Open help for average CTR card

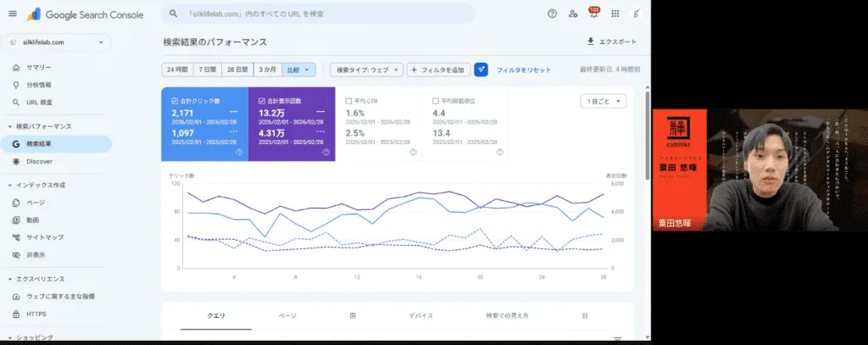(413, 153)
